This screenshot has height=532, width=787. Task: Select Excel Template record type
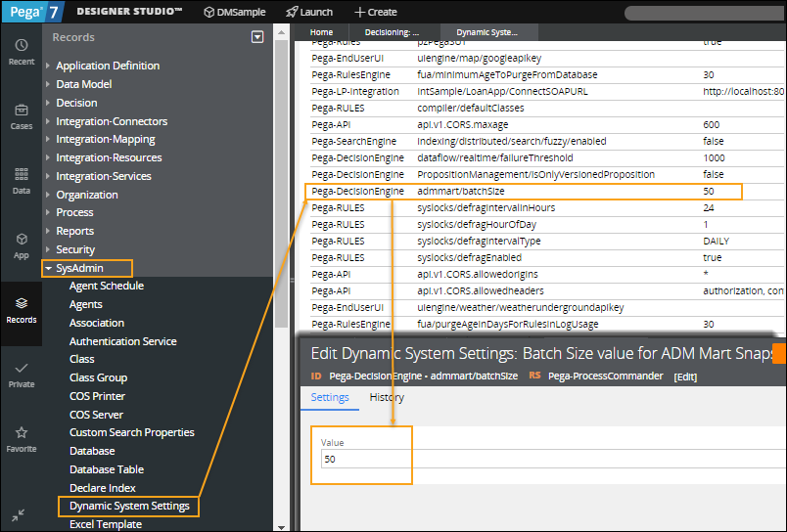[106, 524]
